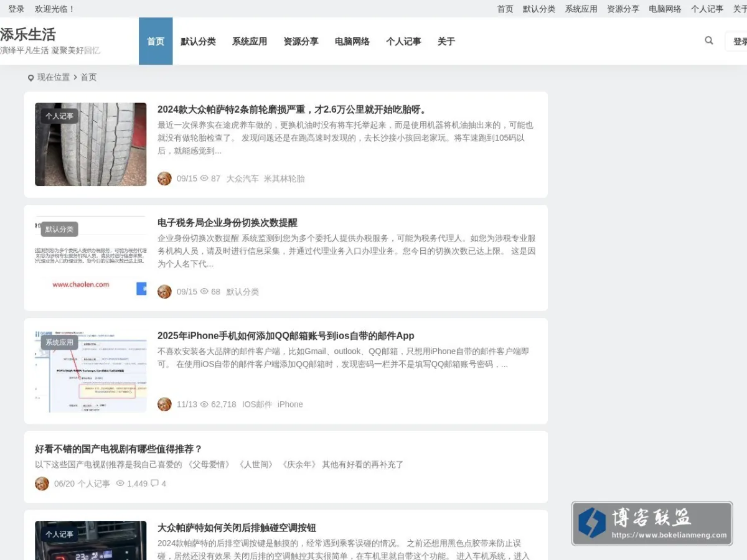Click the tire photo thumbnail
Screen dimensions: 747x560
tap(91, 144)
